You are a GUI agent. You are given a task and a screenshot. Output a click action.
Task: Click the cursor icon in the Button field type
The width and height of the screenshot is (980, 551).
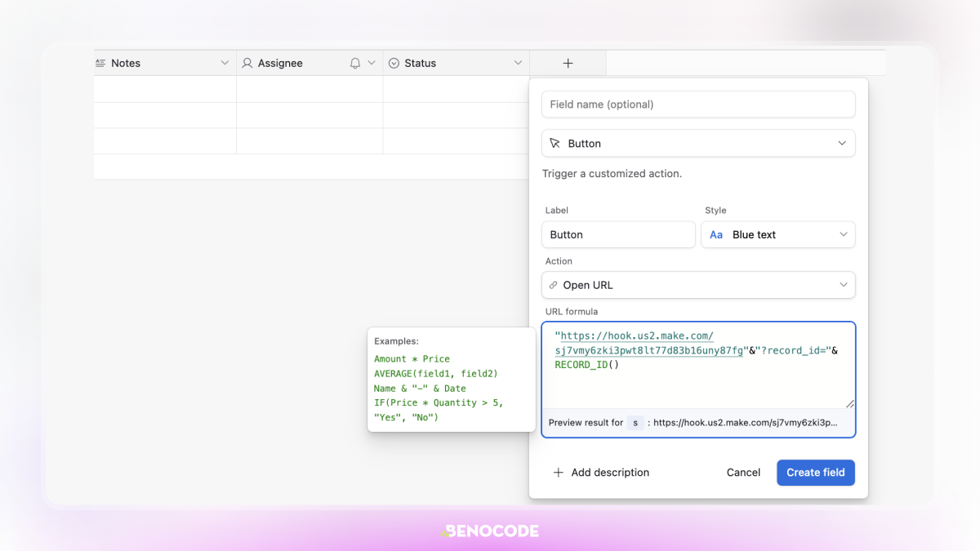[x=555, y=143]
